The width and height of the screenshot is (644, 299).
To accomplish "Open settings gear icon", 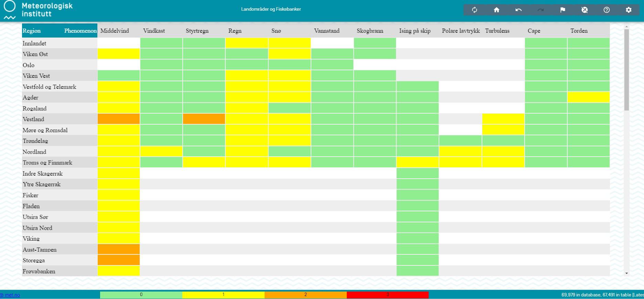I will [x=628, y=10].
